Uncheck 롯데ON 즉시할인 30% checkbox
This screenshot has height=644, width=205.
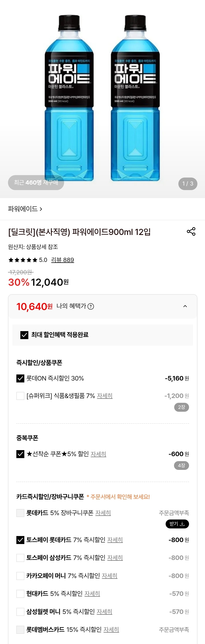[x=20, y=378]
